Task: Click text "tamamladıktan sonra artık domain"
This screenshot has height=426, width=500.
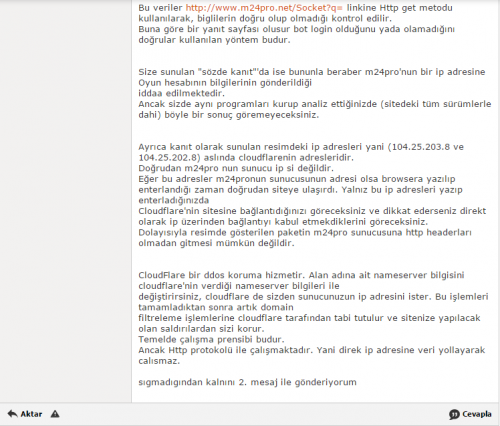Action: (216, 307)
